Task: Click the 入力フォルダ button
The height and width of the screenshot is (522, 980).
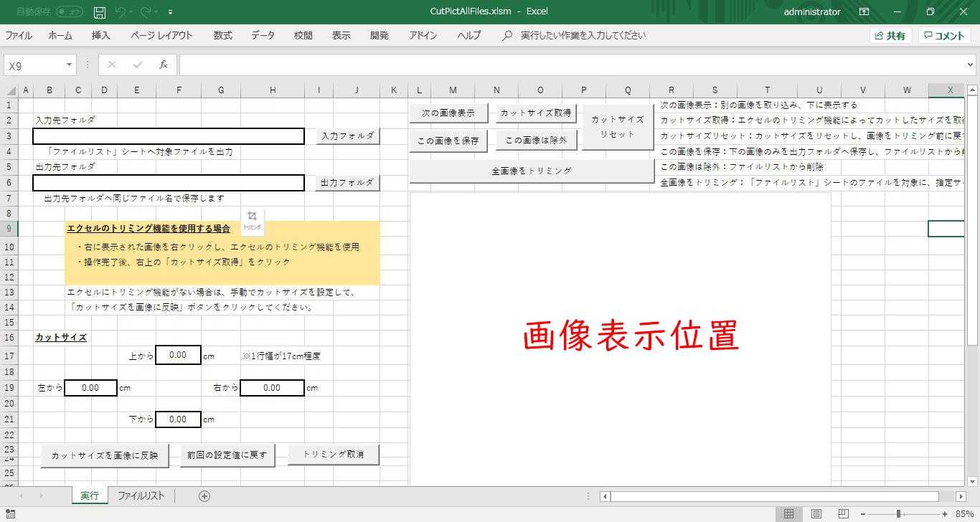Action: click(x=347, y=136)
